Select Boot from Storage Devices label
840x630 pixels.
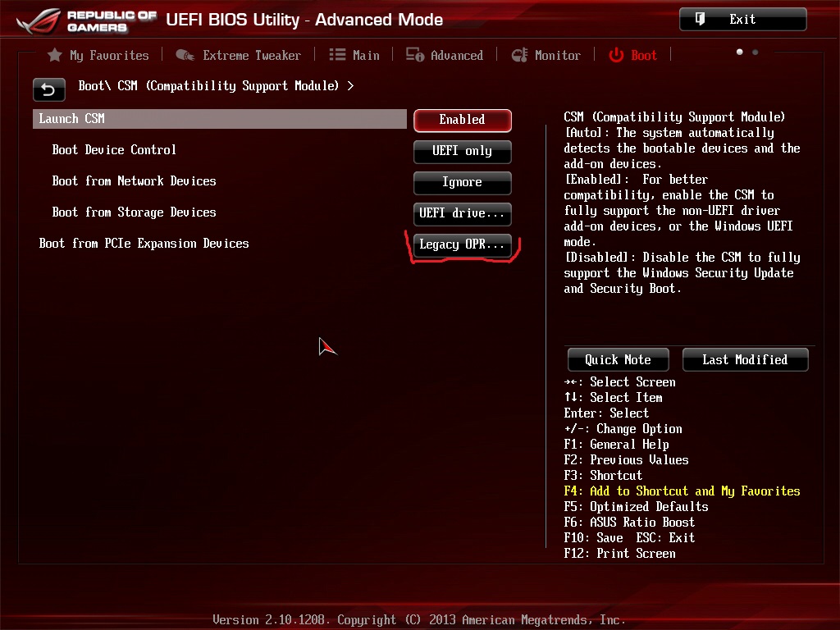[134, 212]
